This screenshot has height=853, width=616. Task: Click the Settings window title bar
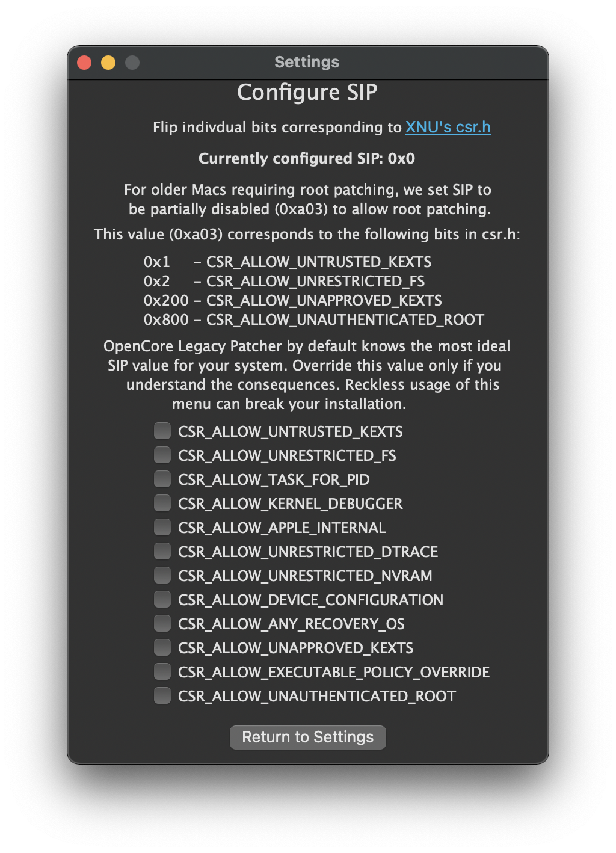click(307, 63)
